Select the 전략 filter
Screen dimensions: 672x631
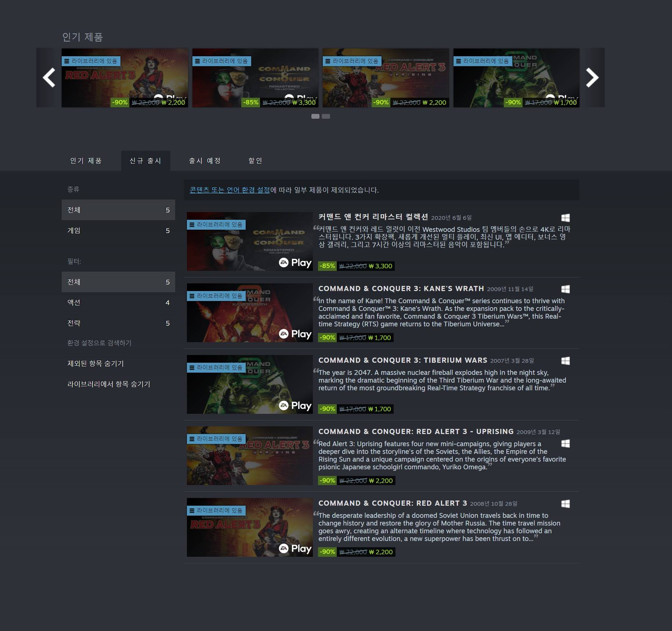[x=118, y=323]
